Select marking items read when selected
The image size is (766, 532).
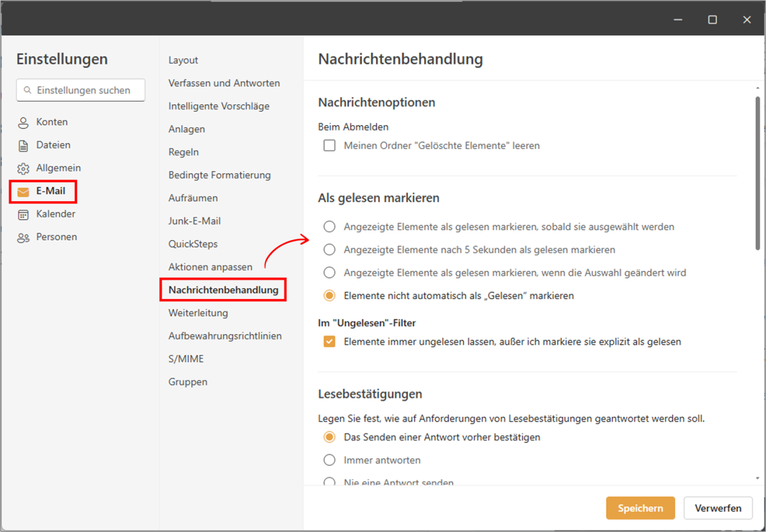[329, 226]
